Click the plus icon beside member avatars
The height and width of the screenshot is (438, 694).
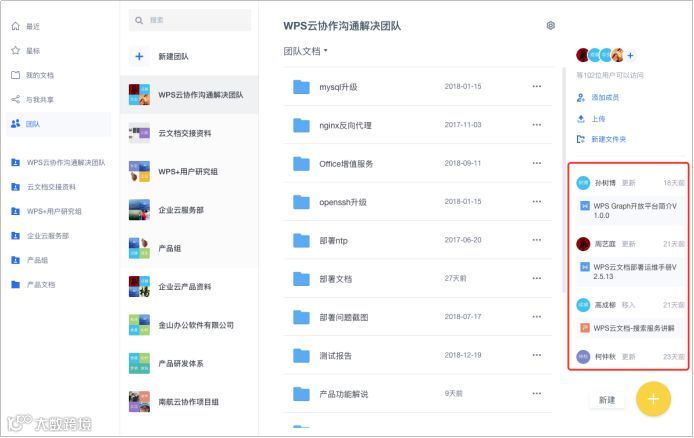click(630, 56)
